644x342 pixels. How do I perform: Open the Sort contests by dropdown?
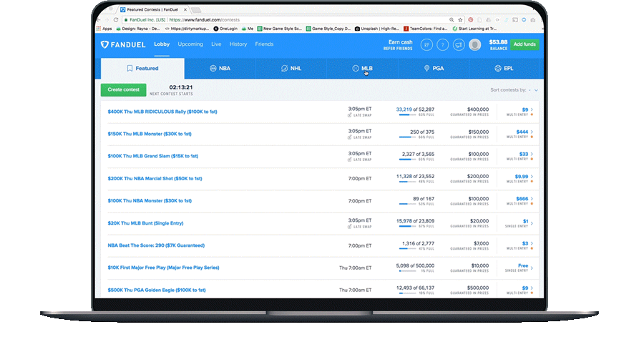tap(514, 90)
